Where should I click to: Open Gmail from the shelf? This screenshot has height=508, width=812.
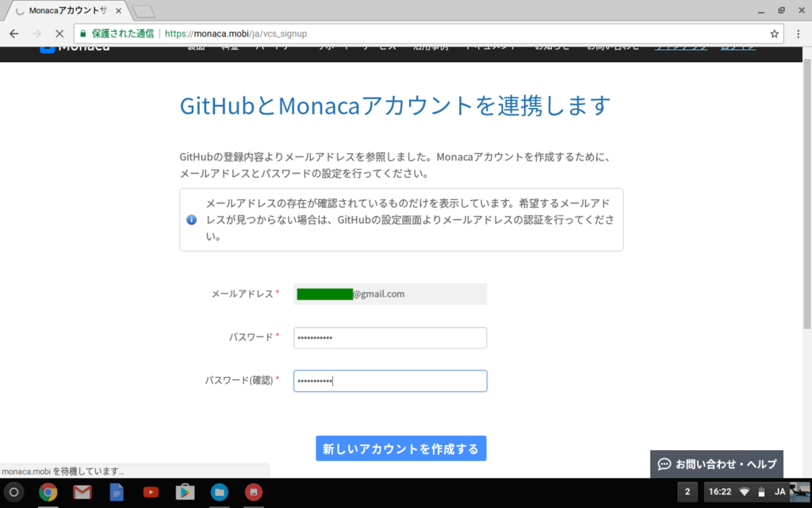point(82,492)
